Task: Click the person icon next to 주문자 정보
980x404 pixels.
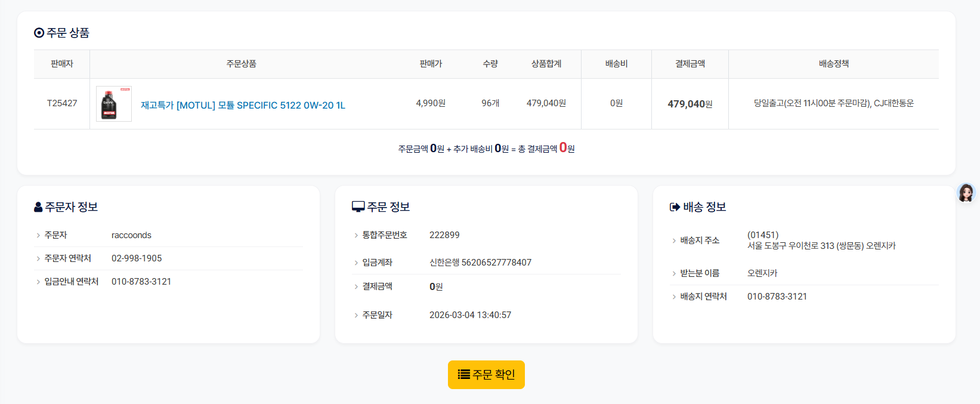Action: 38,207
